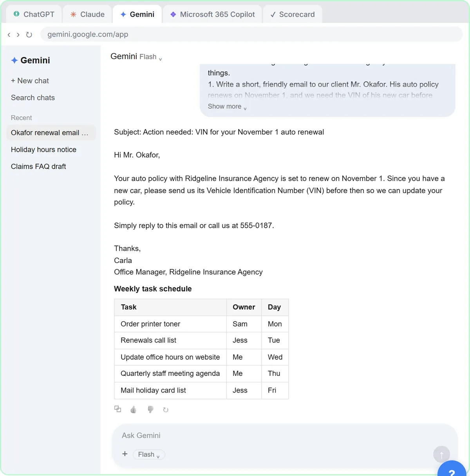This screenshot has width=470, height=476.
Task: Open the Gemini Flash model dropdown in header
Action: click(136, 57)
